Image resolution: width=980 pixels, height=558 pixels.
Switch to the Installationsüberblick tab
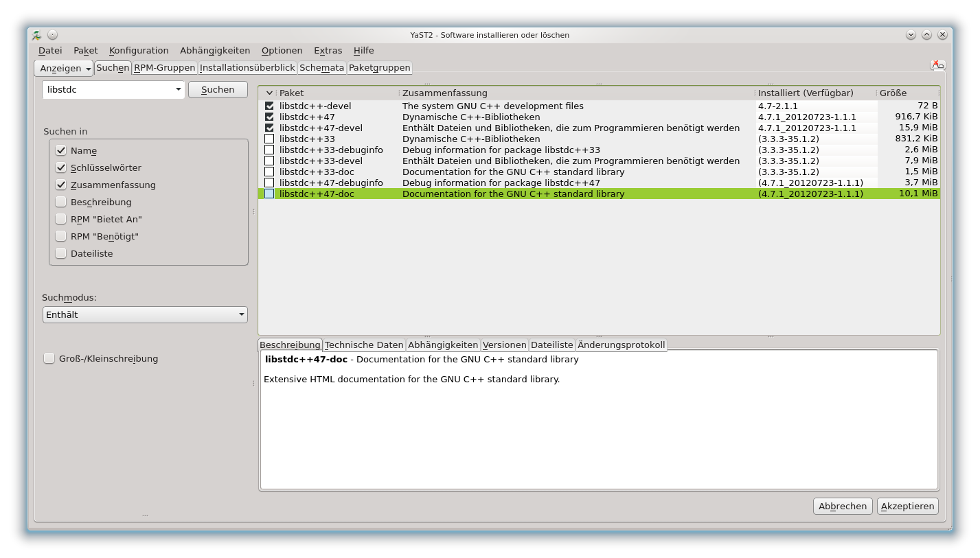pyautogui.click(x=247, y=68)
